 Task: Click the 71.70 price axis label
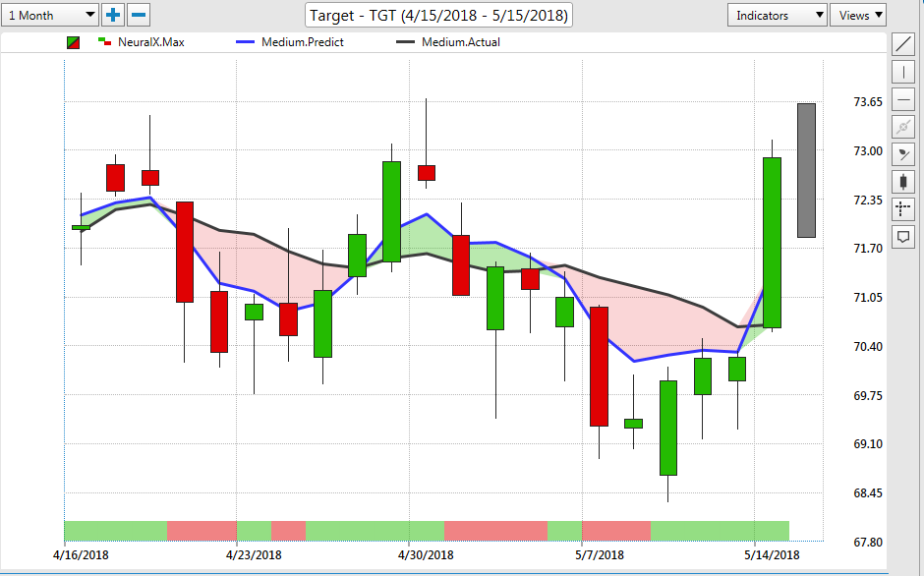click(868, 249)
